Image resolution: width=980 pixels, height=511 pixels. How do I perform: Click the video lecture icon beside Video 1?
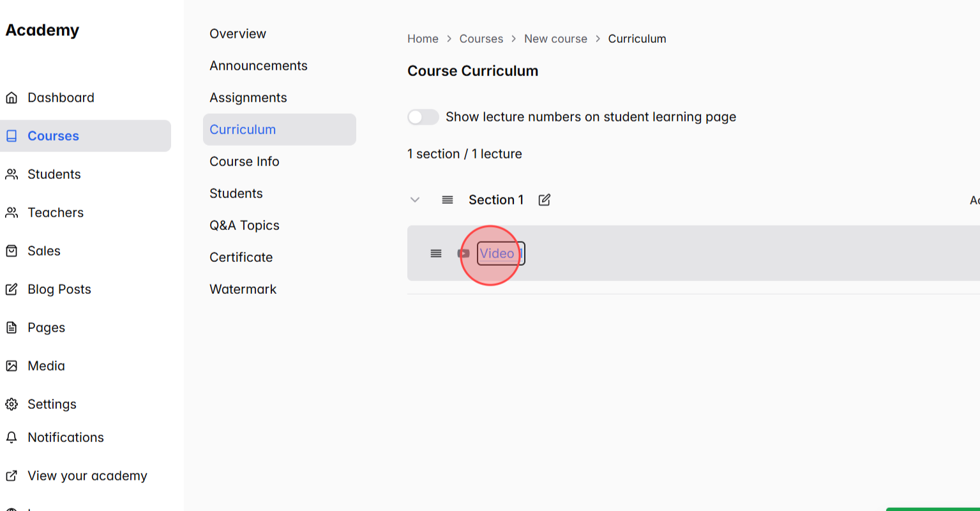pyautogui.click(x=464, y=254)
